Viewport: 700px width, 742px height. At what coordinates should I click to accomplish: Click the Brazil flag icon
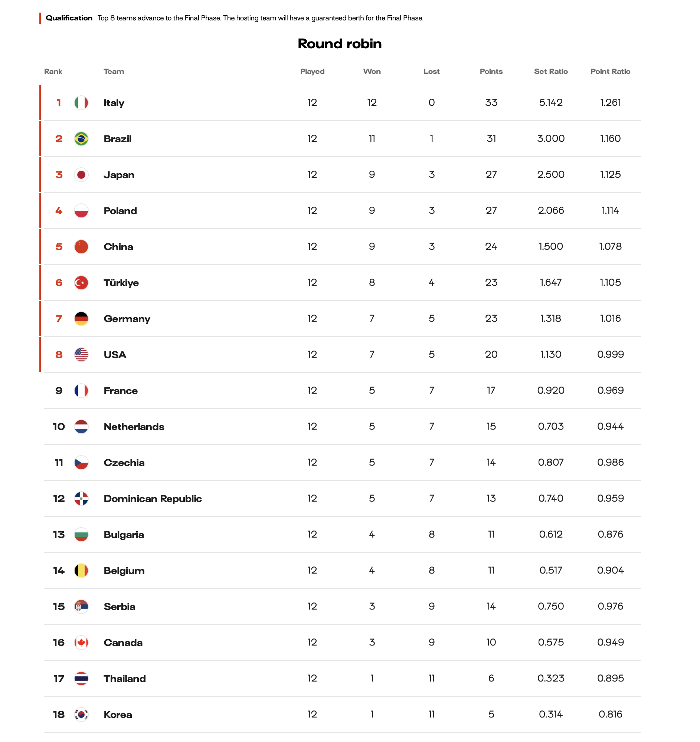81,139
